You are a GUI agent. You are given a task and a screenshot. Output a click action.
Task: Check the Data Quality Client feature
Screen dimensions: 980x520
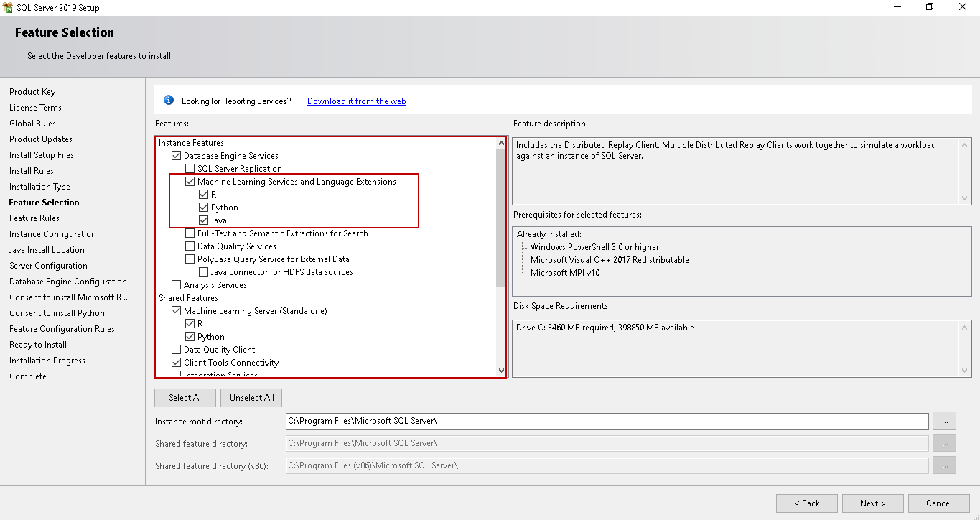click(x=176, y=350)
